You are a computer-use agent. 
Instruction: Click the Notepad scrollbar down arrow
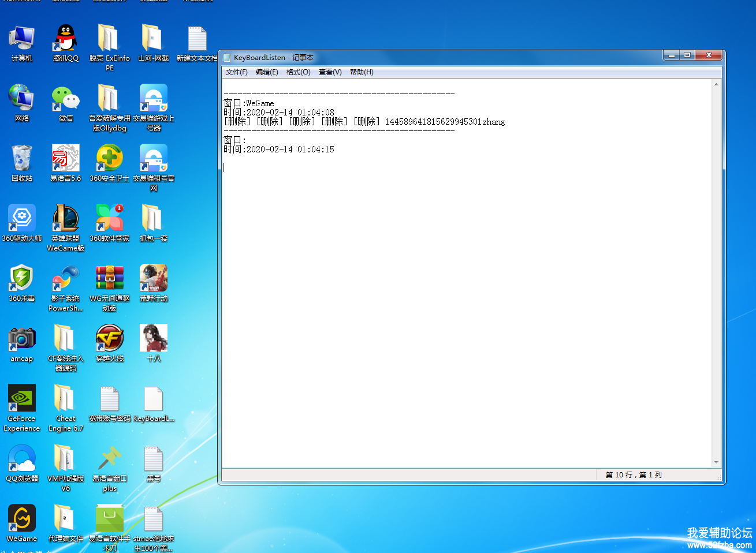pyautogui.click(x=716, y=462)
